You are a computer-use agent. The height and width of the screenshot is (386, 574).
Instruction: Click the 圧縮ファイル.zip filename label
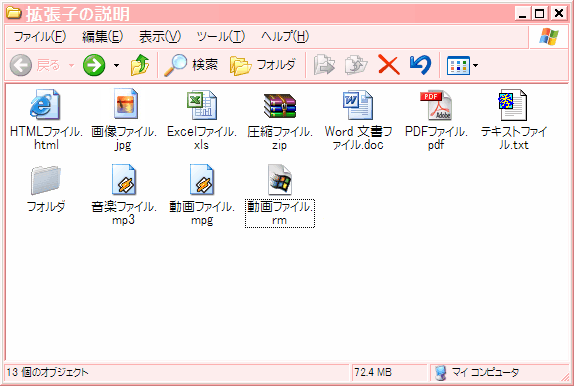coord(280,138)
